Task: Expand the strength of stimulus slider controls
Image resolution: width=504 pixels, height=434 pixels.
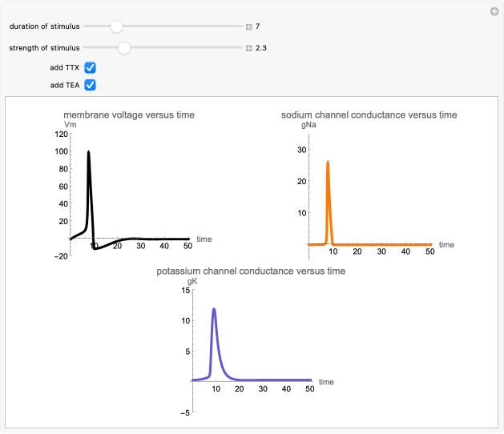Action: [x=249, y=48]
